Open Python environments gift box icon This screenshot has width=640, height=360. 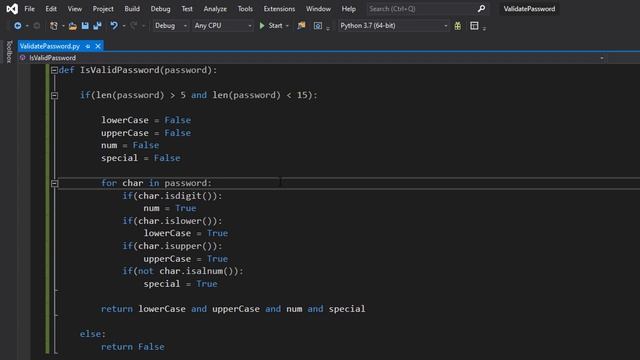click(x=458, y=26)
